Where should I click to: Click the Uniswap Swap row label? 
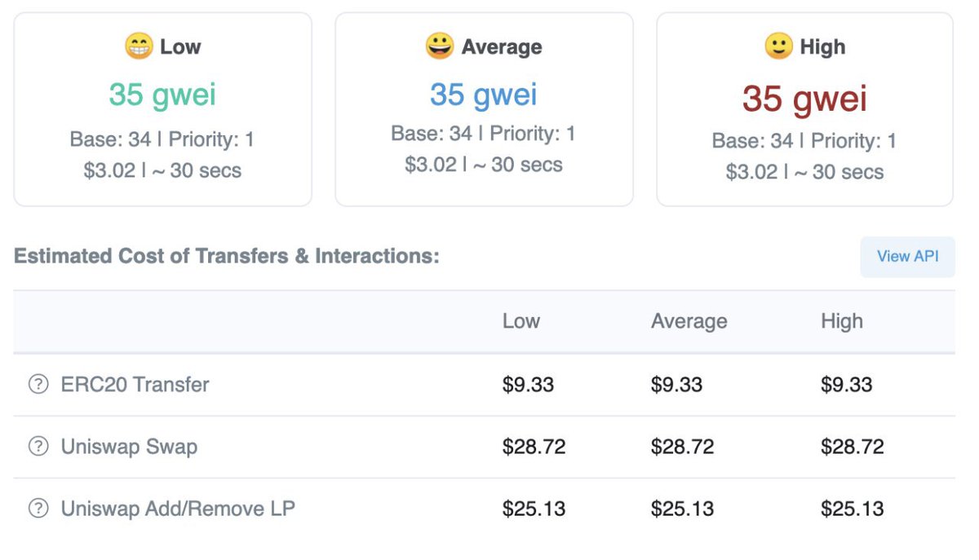point(129,447)
